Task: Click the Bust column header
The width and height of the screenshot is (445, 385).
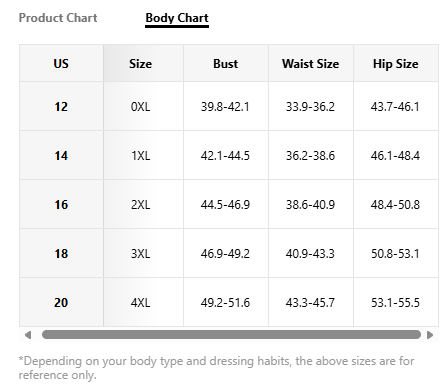Action: click(226, 63)
